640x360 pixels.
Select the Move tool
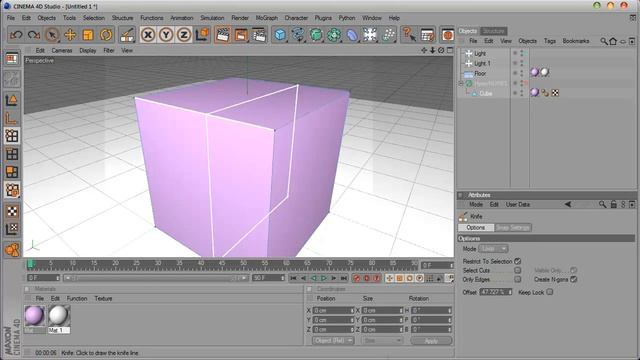point(70,35)
